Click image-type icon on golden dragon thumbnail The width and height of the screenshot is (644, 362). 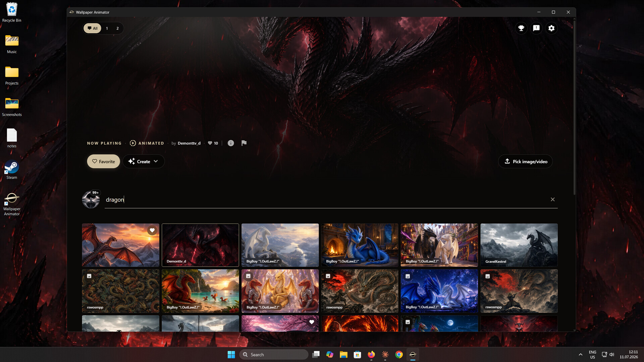pos(249,276)
